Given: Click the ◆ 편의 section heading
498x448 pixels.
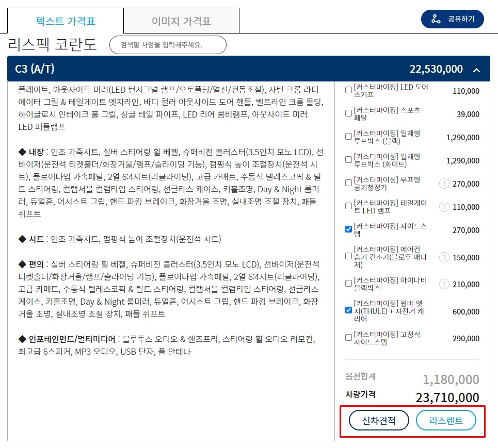Looking at the screenshot, I should pyautogui.click(x=31, y=264).
